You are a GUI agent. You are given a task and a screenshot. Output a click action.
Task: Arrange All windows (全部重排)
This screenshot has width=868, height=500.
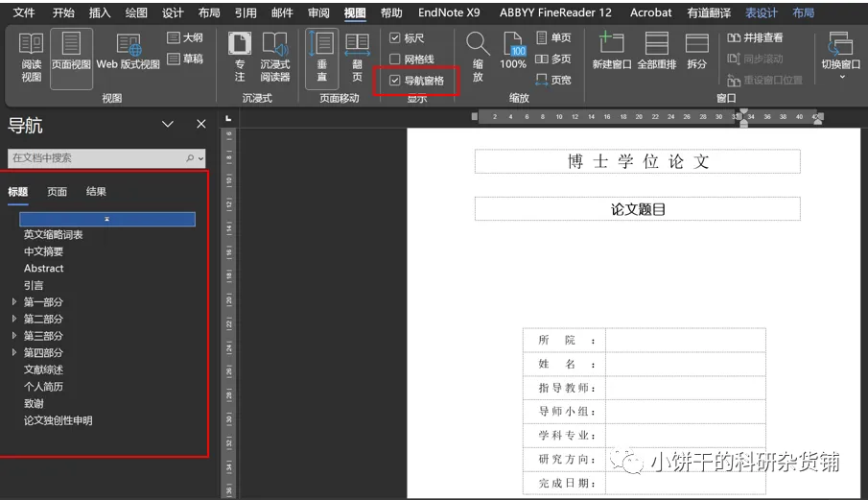tap(657, 51)
